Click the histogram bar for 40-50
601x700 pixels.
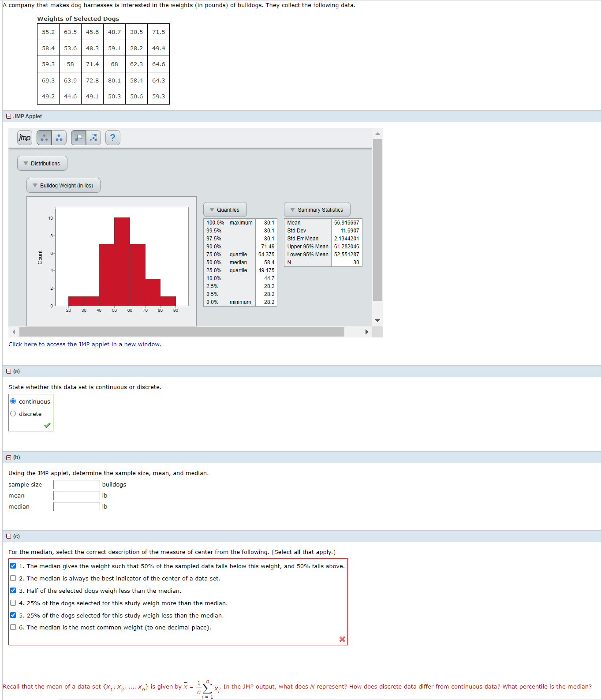[107, 275]
